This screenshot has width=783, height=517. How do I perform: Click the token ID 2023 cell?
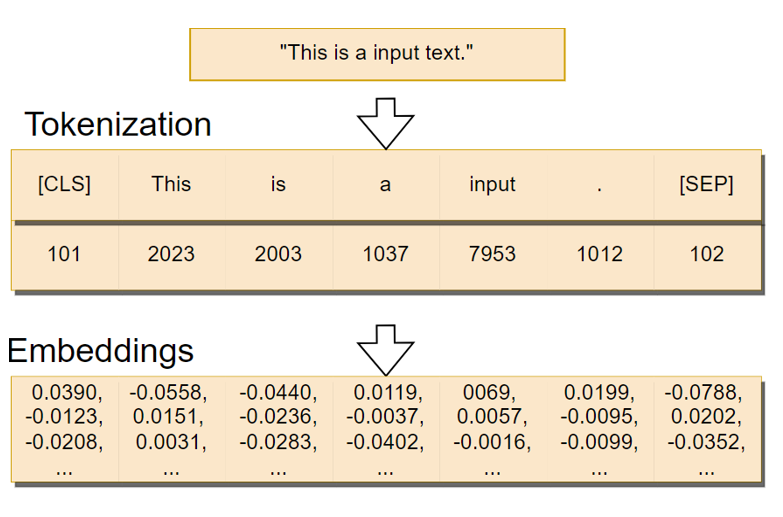pos(171,254)
